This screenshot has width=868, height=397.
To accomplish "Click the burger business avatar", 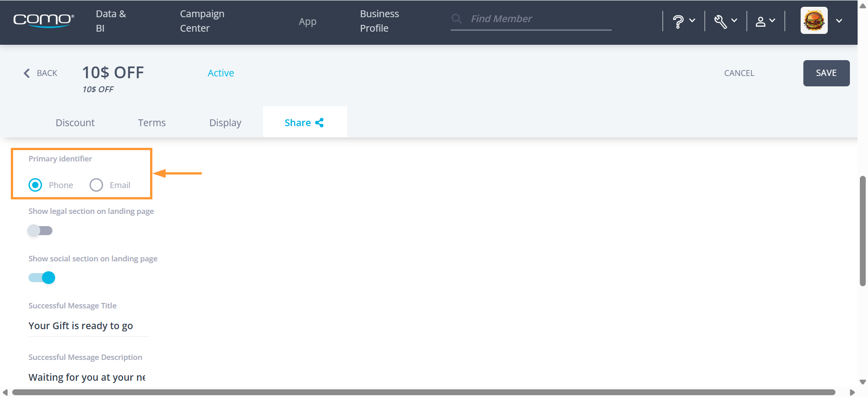I will [x=814, y=20].
